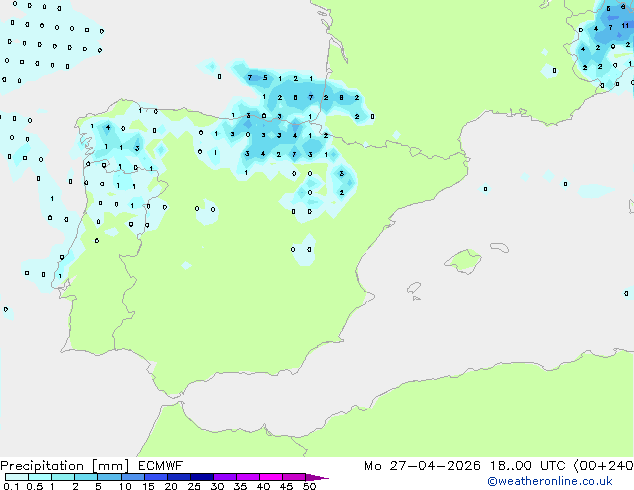The width and height of the screenshot is (634, 490).
Task: Pick the 40–45 mm magenta legend swatch
Action: tap(271, 477)
